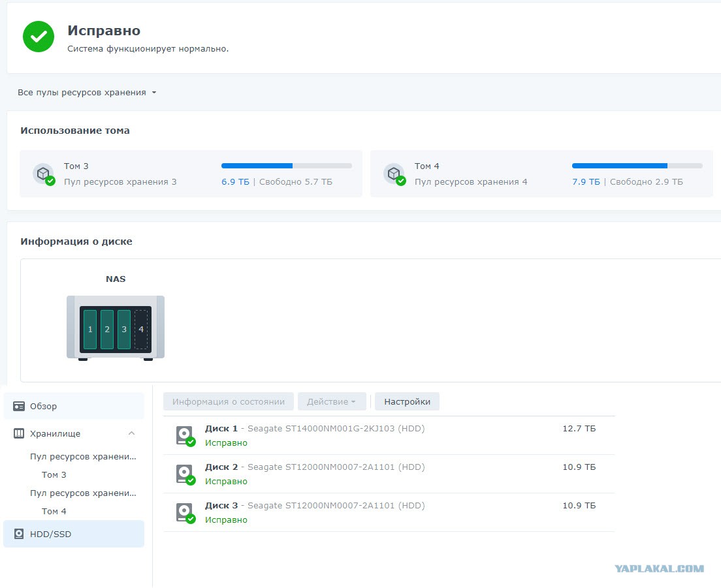721x588 pixels.
Task: Click the Исправно status under Диск 2
Action: 226,482
